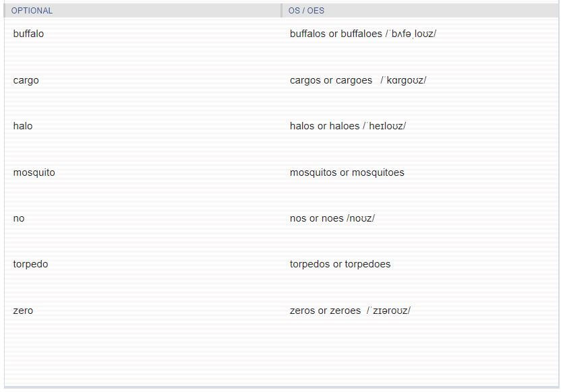Select the word 'cargo' in the first column
Viewport: 565px width, 392px height.
click(26, 80)
